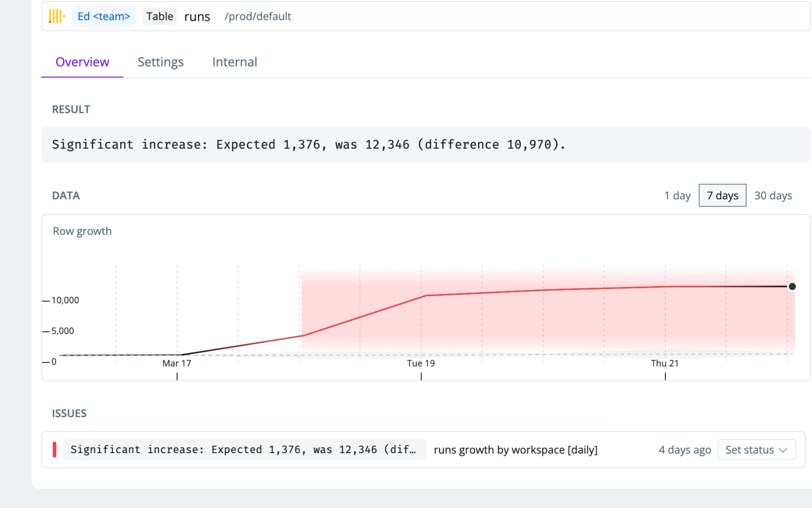This screenshot has width=812, height=508.
Task: Click the 5,000 y-axis label
Action: point(63,331)
